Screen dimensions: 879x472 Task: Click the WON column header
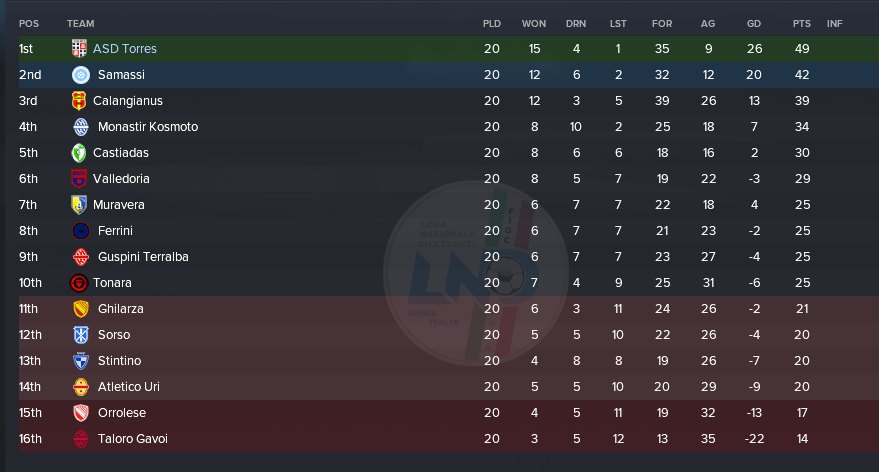pos(534,24)
